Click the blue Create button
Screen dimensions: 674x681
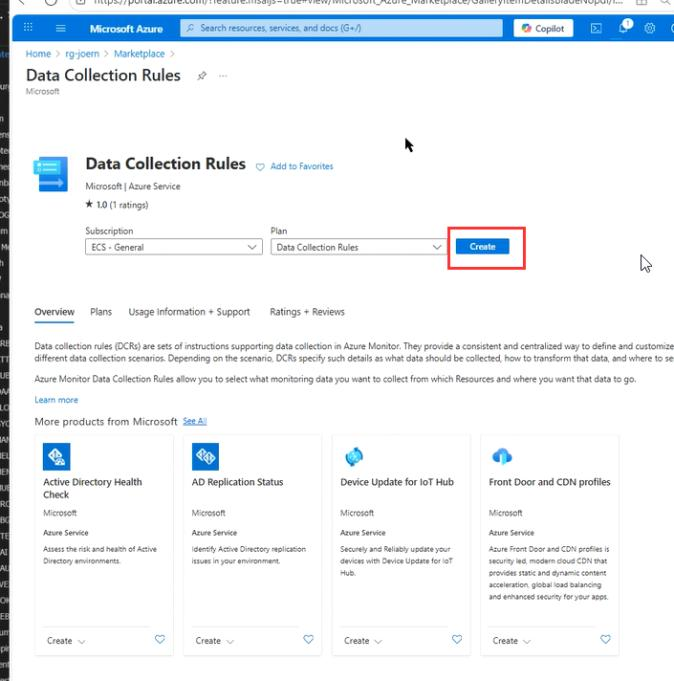coord(482,247)
